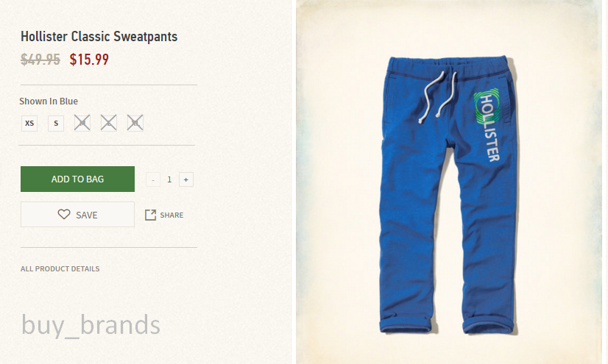Click the SHARE text link
Image resolution: width=608 pixels, height=364 pixels.
coord(172,215)
